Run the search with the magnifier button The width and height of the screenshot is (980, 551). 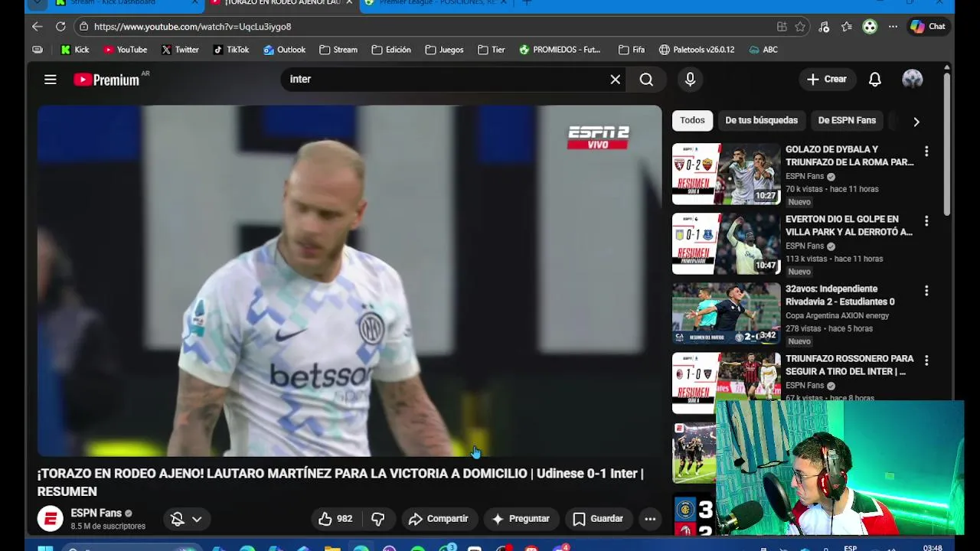point(646,80)
